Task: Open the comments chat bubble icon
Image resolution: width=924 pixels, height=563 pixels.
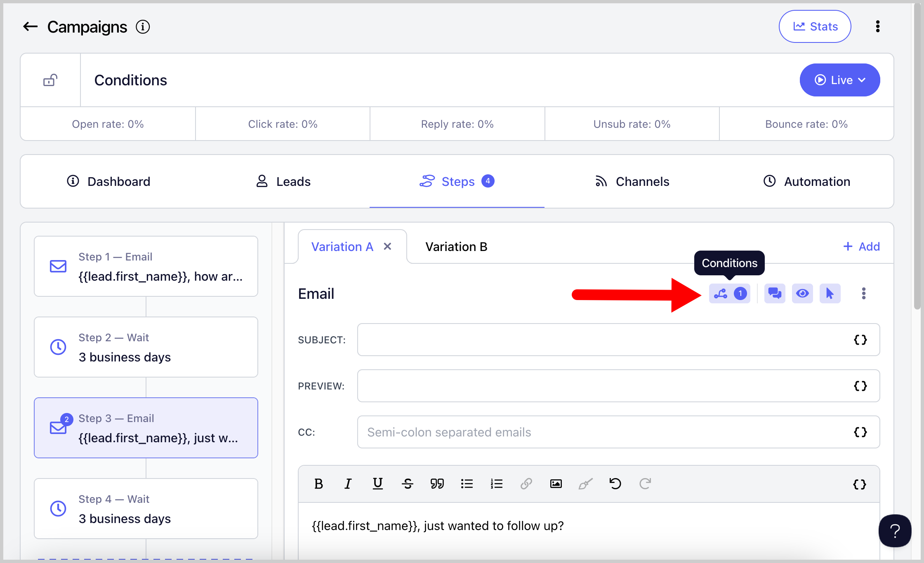Action: (774, 293)
